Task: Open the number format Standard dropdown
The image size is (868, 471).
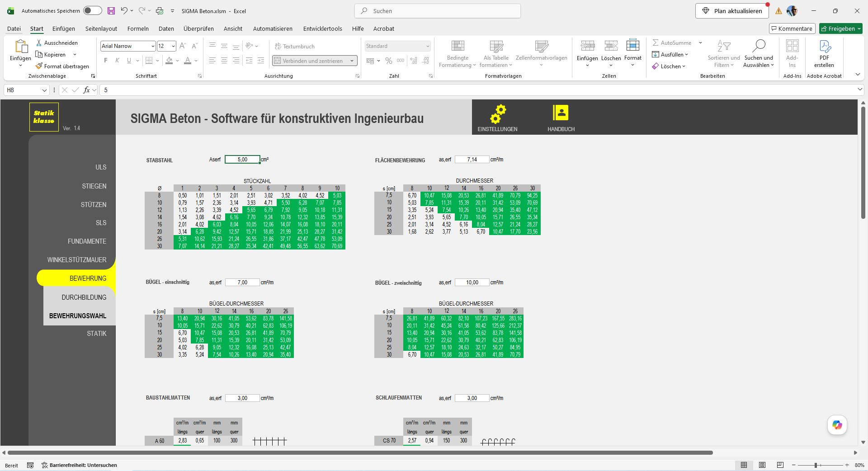Action: [427, 46]
